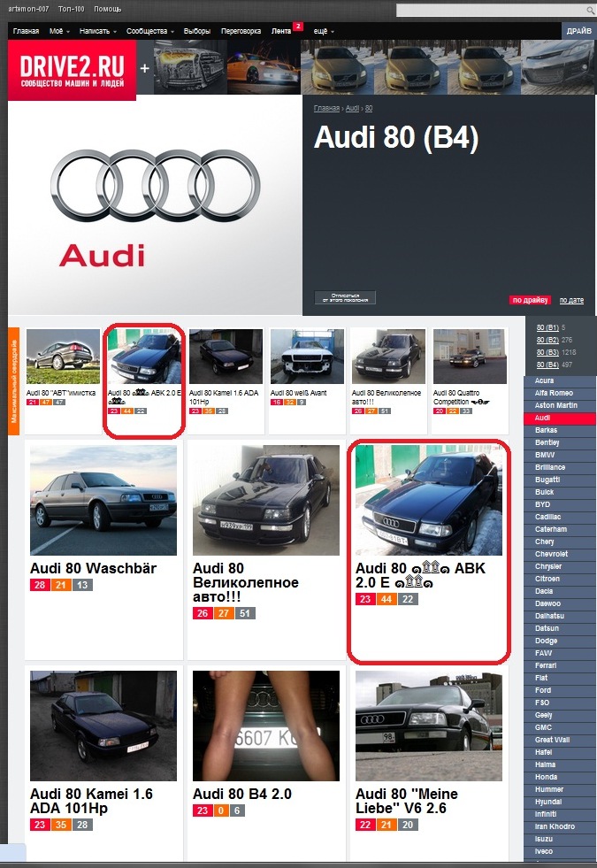Open the small Audi 80 Kamei 1.6 ADA thumbnail
The height and width of the screenshot is (868, 597).
pyautogui.click(x=226, y=356)
